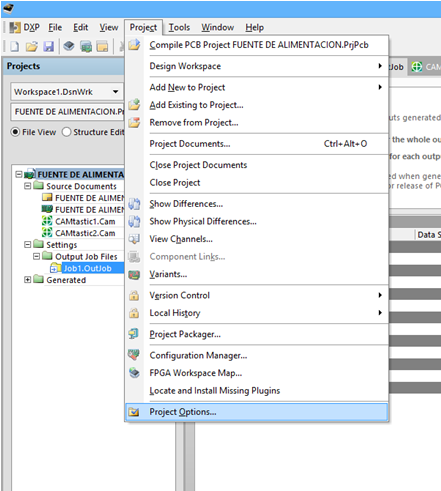
Task: Choose the Close Project entry
Action: pyautogui.click(x=257, y=183)
